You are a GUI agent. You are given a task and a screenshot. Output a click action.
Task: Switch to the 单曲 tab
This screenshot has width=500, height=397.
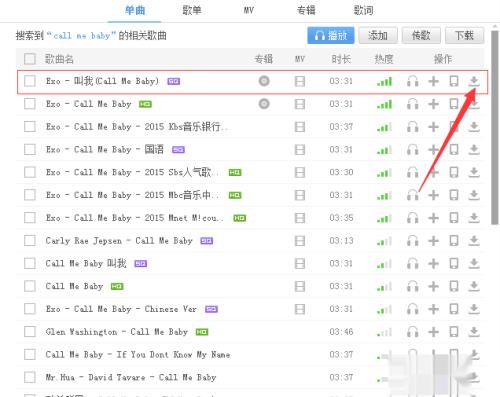135,11
